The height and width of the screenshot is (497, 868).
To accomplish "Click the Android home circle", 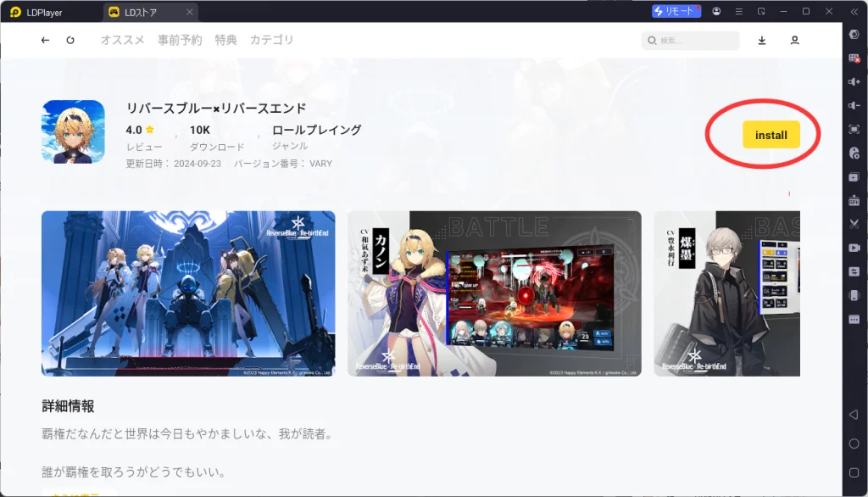I will [854, 444].
